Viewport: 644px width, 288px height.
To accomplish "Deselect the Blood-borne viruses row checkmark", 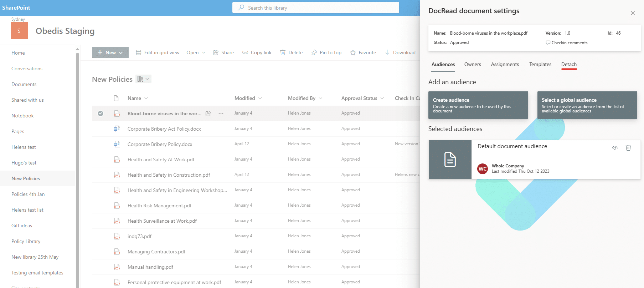I will click(x=101, y=113).
